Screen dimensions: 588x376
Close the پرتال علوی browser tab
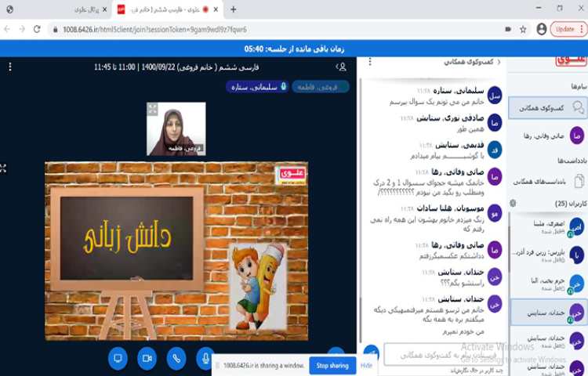(104, 9)
